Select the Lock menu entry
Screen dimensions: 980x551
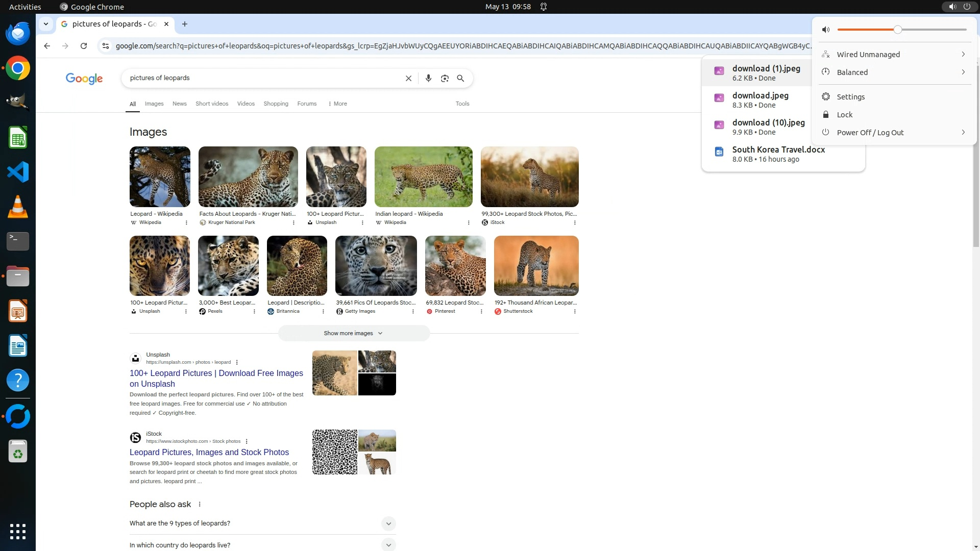(844, 114)
